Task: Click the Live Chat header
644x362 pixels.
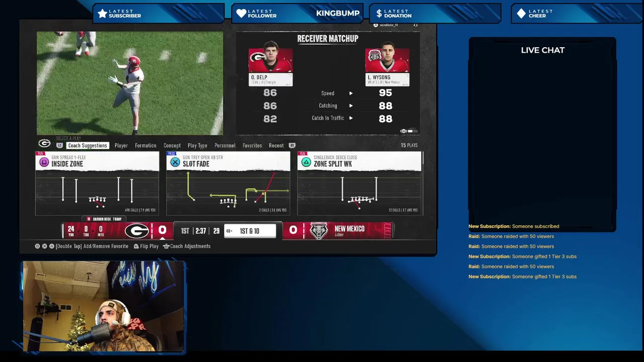Action: (542, 50)
